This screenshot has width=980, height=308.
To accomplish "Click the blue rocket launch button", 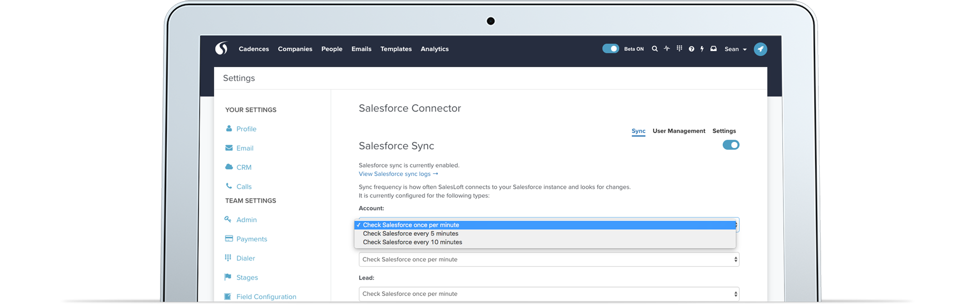I will click(x=760, y=49).
